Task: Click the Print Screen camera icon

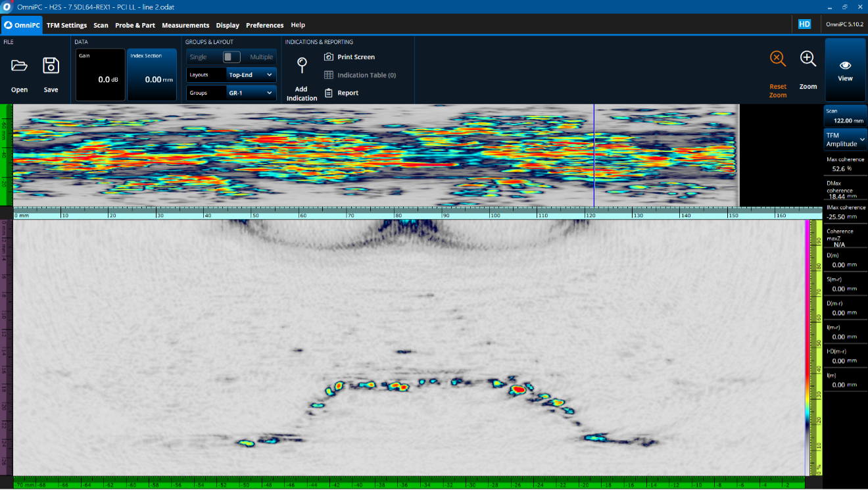Action: point(329,57)
